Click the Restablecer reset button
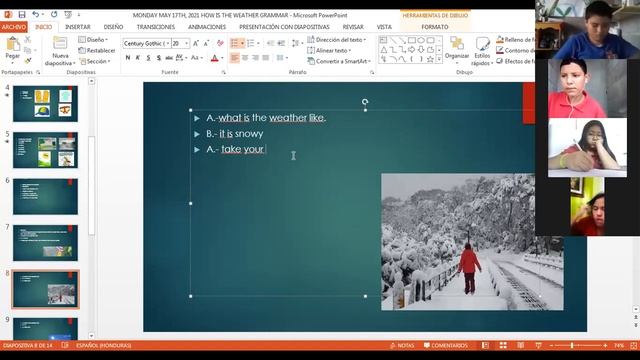640x360 pixels. tap(97, 50)
